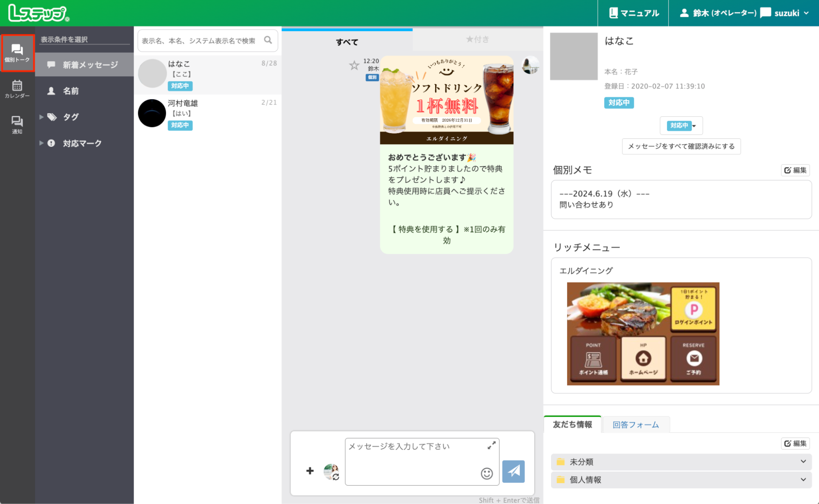Click 編集 next to 個別メモ
Screen dimensions: 819x504
pos(795,170)
